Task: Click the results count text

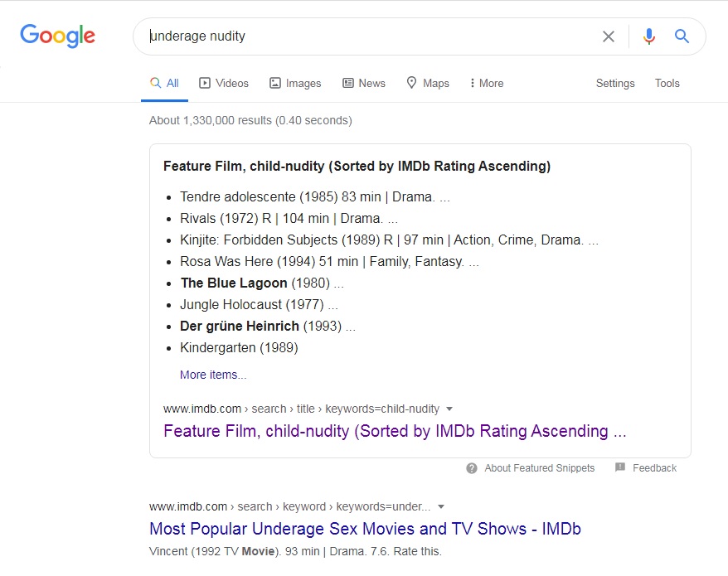Action: point(250,120)
